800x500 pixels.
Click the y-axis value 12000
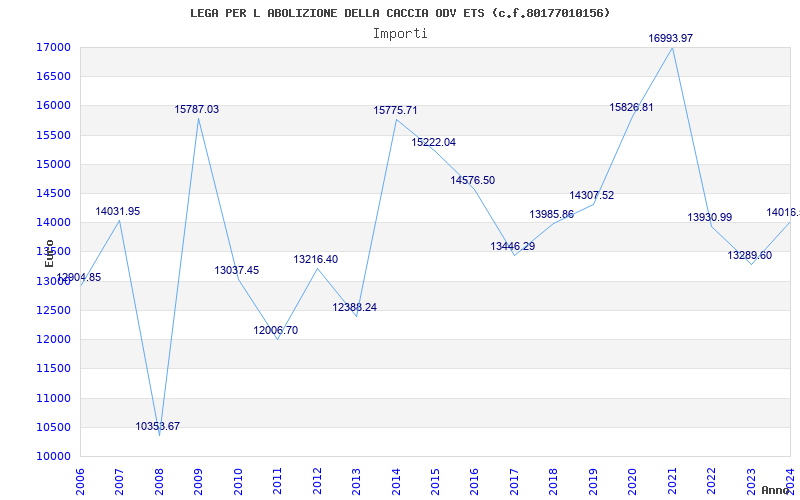tap(53, 339)
